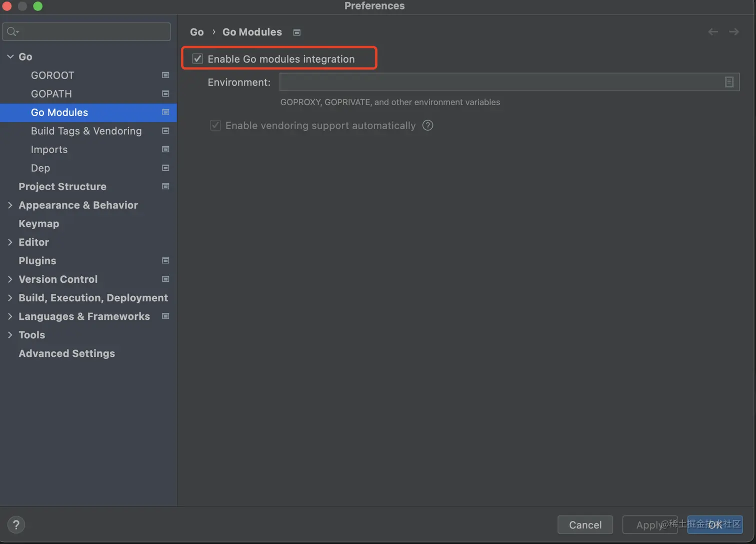Expand Appearance & Behavior section
Viewport: 756px width, 544px height.
10,205
